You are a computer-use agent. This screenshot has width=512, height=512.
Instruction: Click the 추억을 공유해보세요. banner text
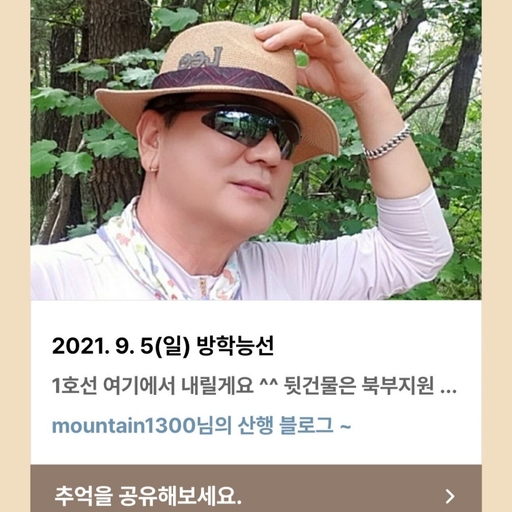coord(148,496)
